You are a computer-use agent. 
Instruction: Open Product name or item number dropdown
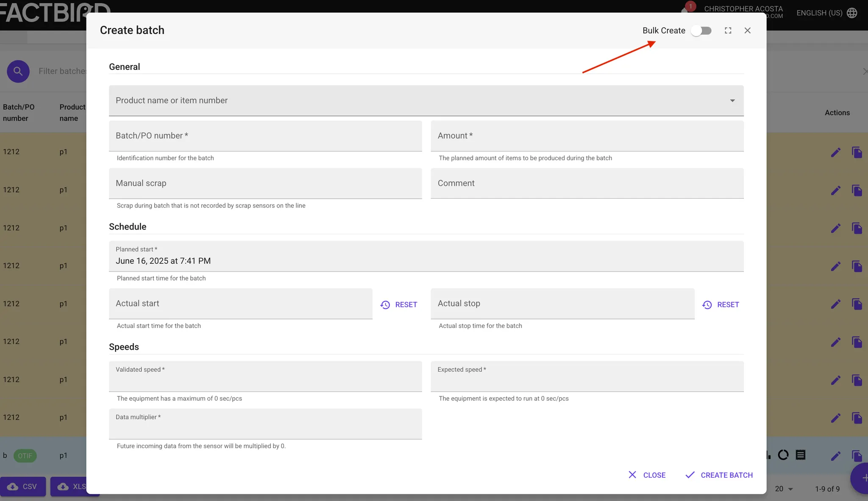click(426, 101)
